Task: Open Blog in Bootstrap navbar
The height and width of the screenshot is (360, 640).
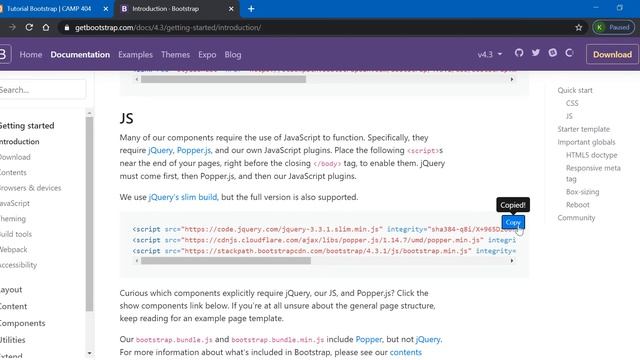Action: point(233,54)
